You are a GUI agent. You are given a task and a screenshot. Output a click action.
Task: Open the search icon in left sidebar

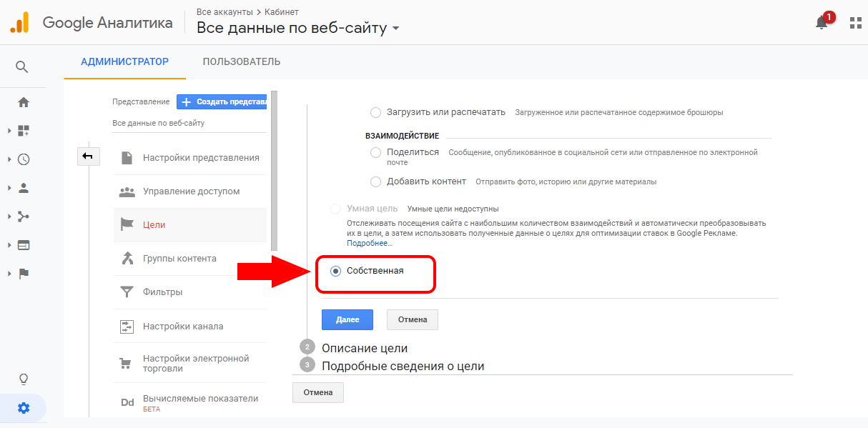coord(22,67)
